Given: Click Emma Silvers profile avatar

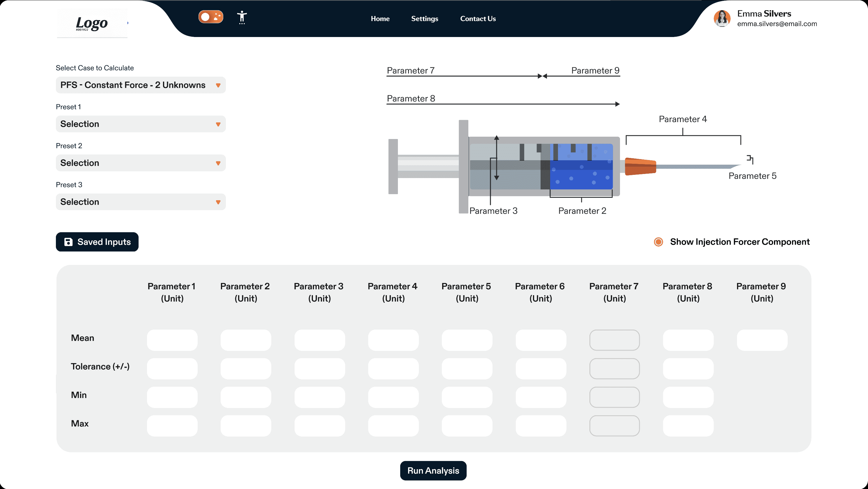Looking at the screenshot, I should (x=722, y=18).
